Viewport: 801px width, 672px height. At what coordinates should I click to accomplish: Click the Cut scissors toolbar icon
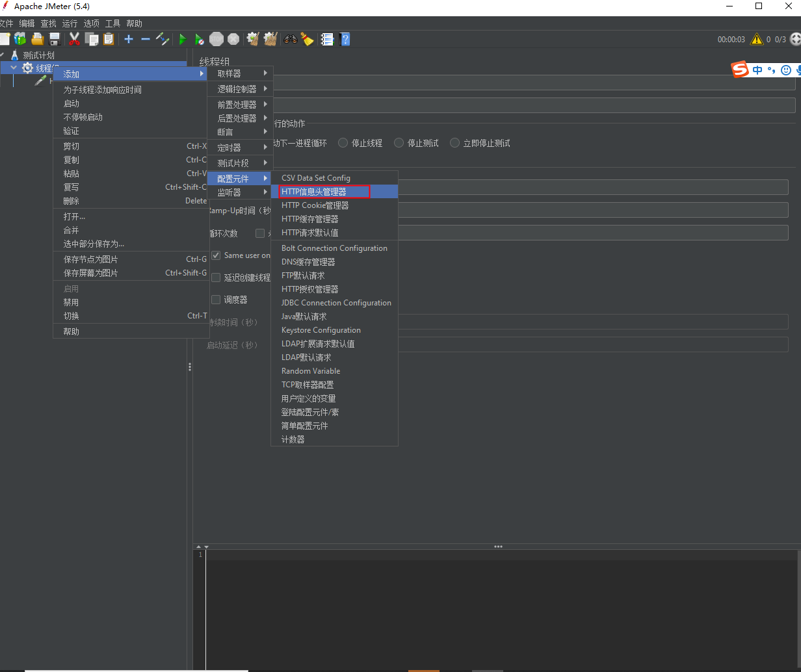[74, 40]
